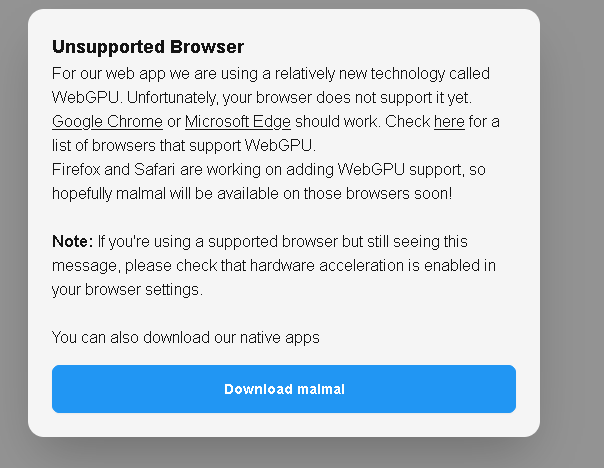Screen dimensions: 604x468
Task: Click the "WebGPU. Unfortunately, your browser" line
Action: (260, 98)
